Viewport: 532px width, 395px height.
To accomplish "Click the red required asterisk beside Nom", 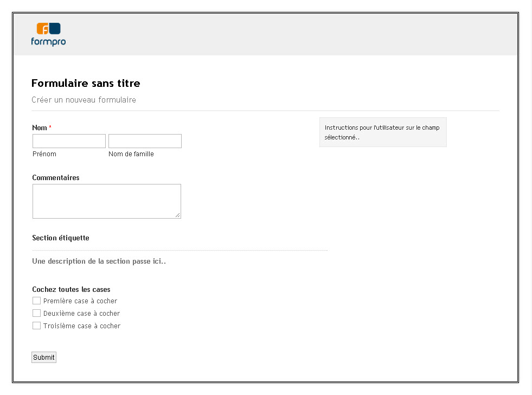I will click(x=50, y=128).
